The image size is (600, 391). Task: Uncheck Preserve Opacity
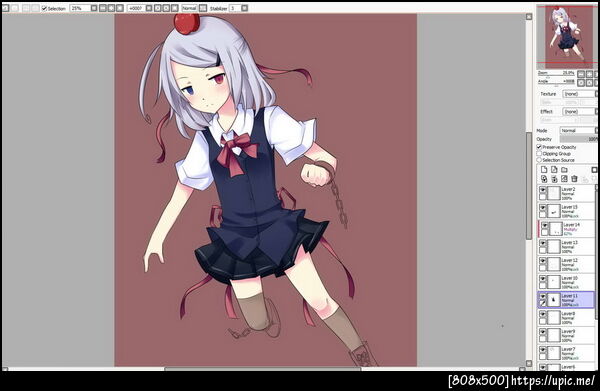(x=539, y=147)
